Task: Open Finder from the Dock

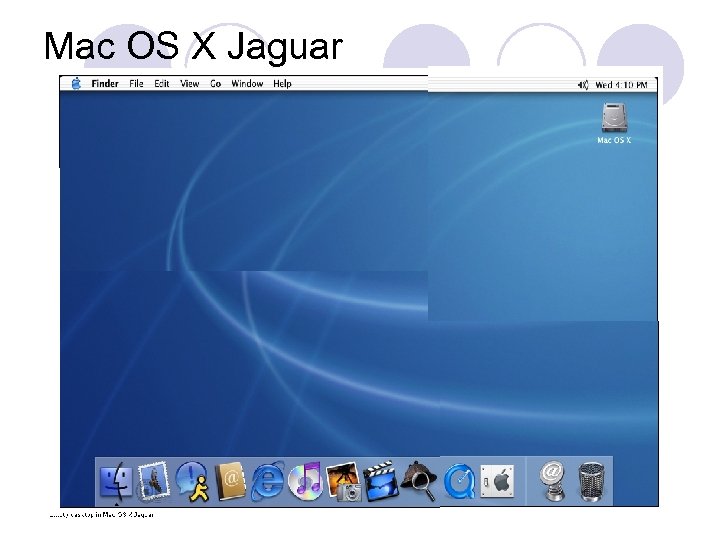Action: [x=116, y=482]
